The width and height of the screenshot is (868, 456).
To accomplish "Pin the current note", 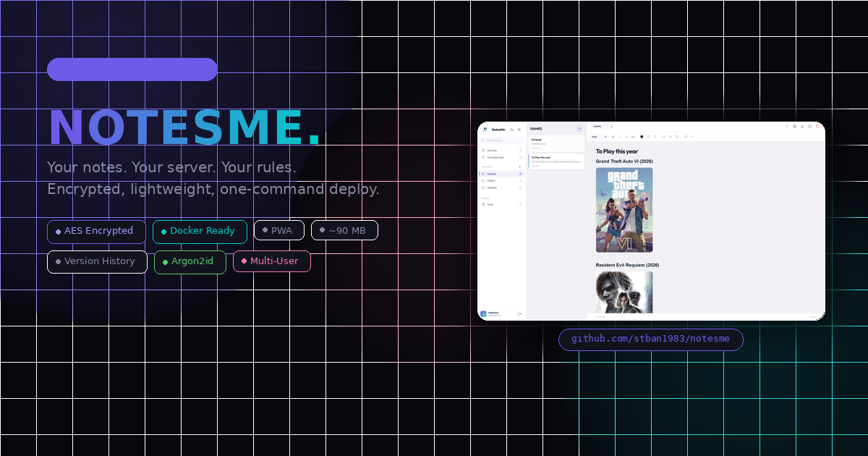I will 787,126.
